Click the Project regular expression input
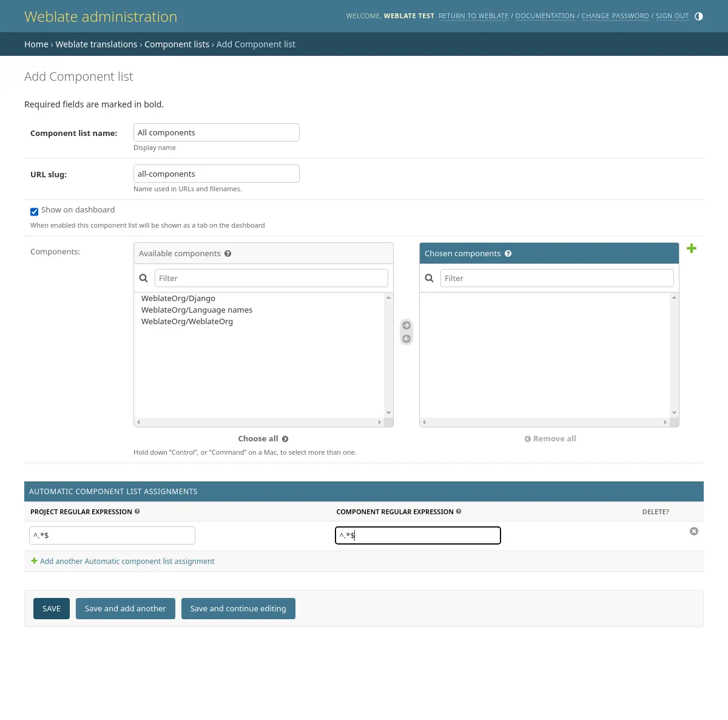 coord(112,535)
